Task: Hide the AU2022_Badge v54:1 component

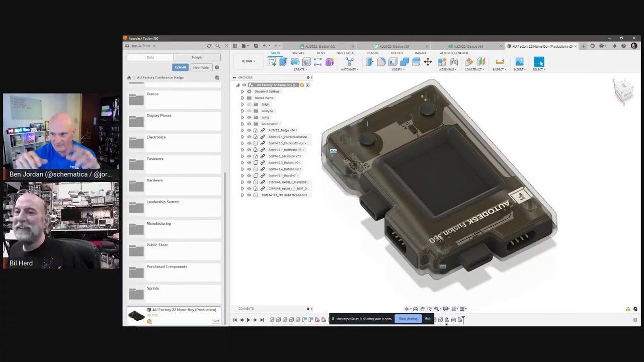Action: coord(249,130)
